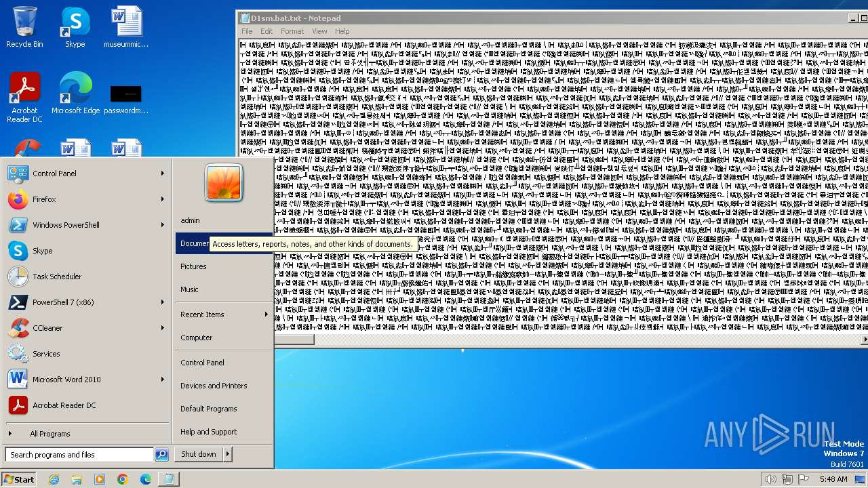The width and height of the screenshot is (868, 488).
Task: Click the volume speaker tray icon
Action: point(770,479)
